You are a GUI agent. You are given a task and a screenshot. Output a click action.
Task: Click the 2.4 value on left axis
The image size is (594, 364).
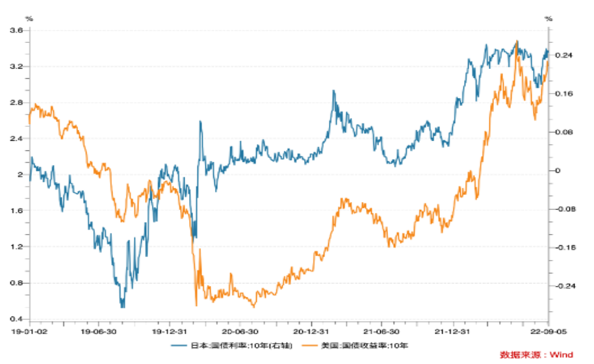[16, 138]
